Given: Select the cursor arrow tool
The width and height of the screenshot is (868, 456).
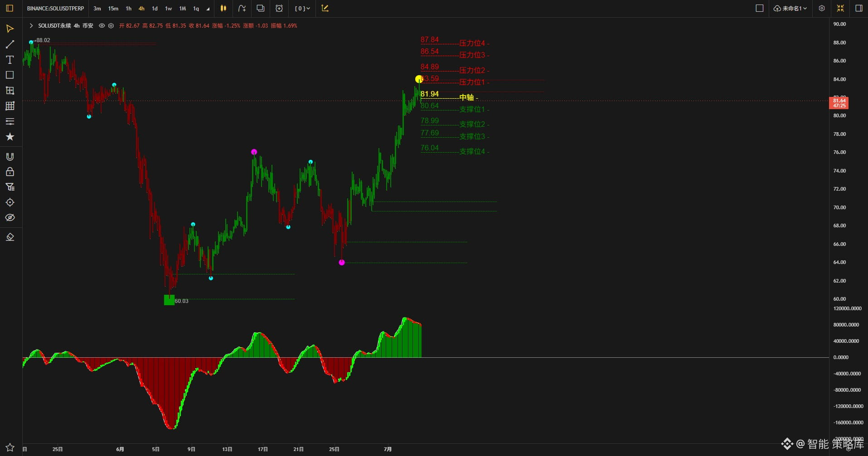Looking at the screenshot, I should click(10, 29).
